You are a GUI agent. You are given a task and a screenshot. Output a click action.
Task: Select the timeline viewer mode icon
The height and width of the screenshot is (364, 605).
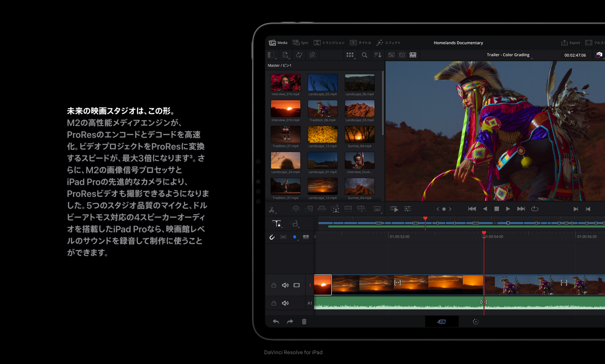tap(413, 55)
